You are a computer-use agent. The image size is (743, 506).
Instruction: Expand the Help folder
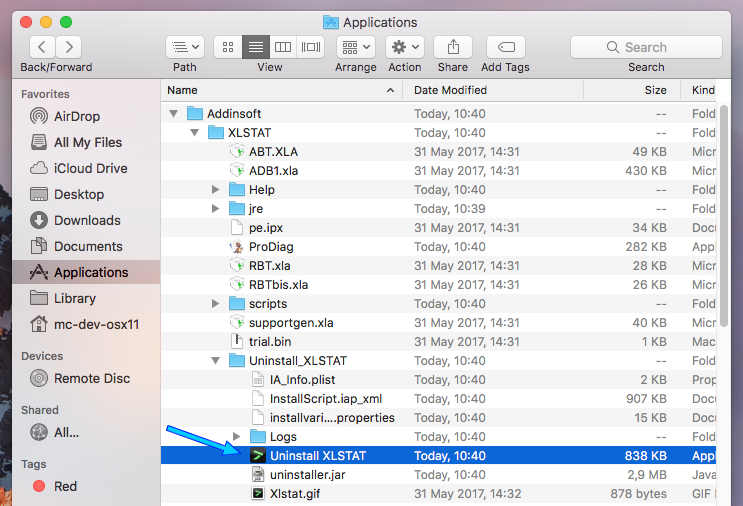[215, 190]
